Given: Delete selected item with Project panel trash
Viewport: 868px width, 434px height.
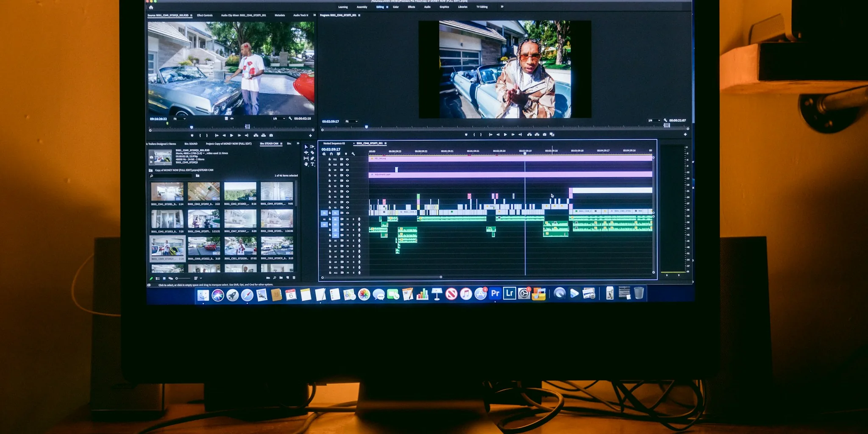Looking at the screenshot, I should [294, 278].
